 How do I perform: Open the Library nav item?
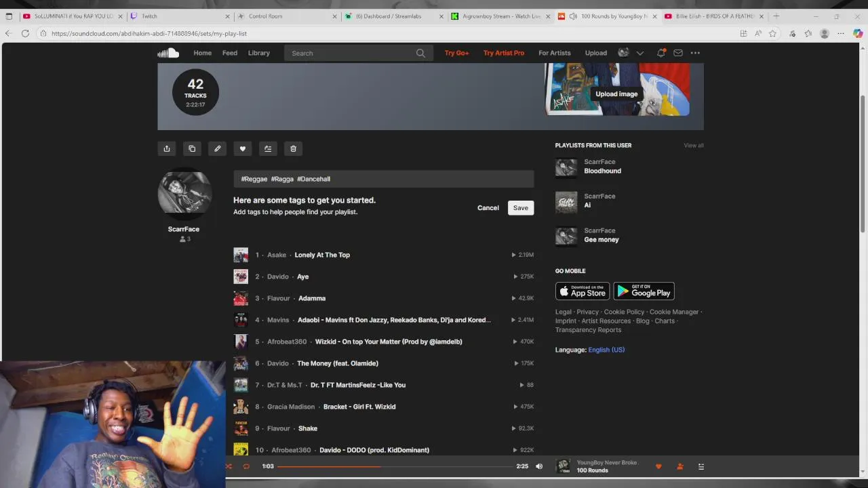pyautogui.click(x=258, y=53)
